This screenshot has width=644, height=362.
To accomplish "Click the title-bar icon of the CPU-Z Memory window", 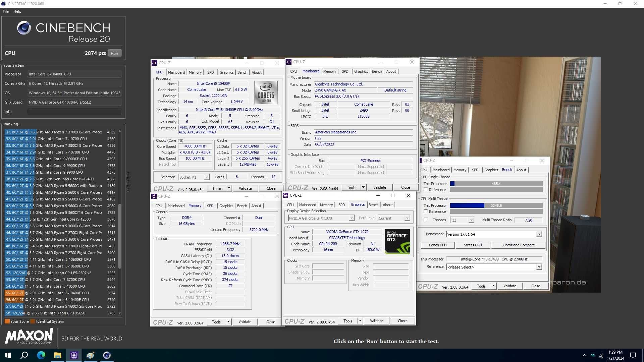I will (154, 196).
